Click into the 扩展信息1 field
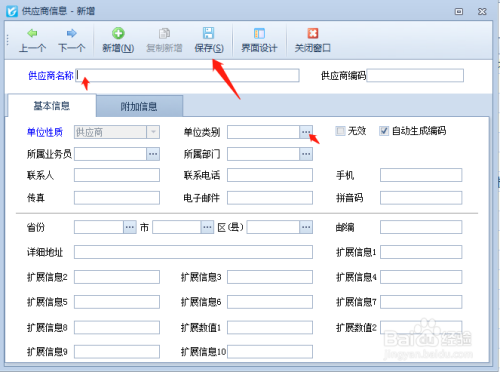Image resolution: width=500 pixels, height=372 pixels. (421, 252)
